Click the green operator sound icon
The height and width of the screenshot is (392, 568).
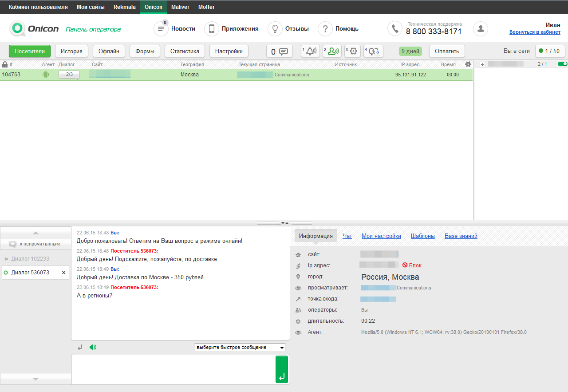point(331,51)
